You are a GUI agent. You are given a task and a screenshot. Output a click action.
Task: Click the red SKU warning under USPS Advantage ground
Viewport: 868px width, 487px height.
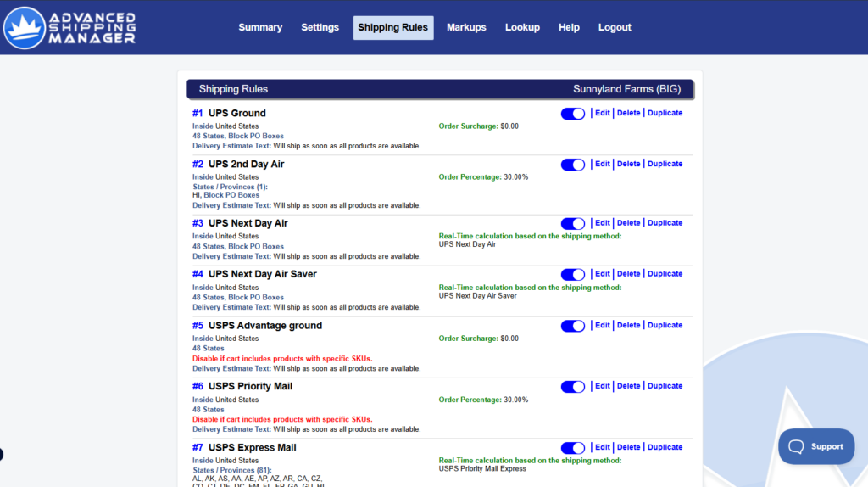pyautogui.click(x=282, y=359)
